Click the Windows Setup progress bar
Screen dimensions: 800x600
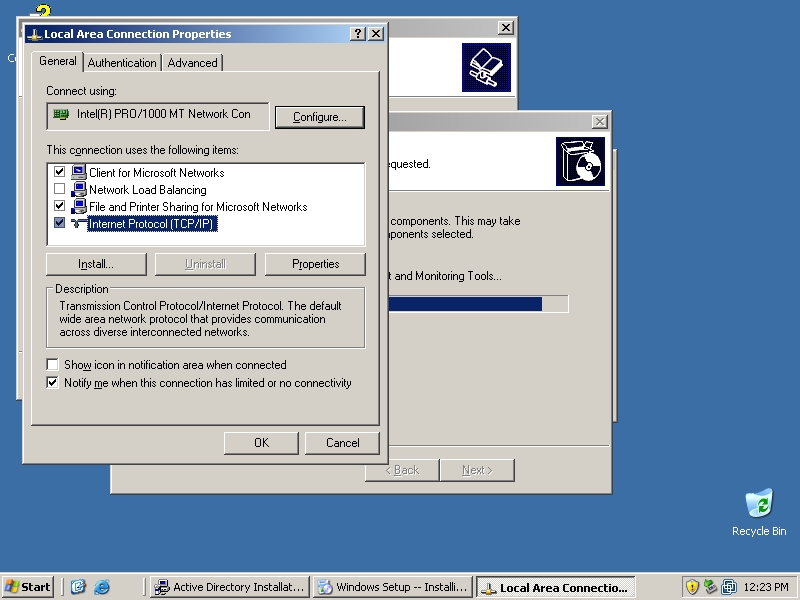point(479,304)
